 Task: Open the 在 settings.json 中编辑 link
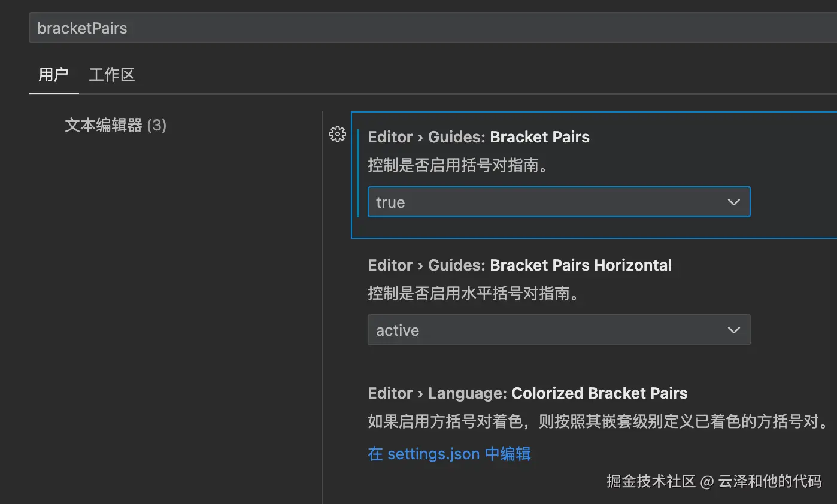449,454
